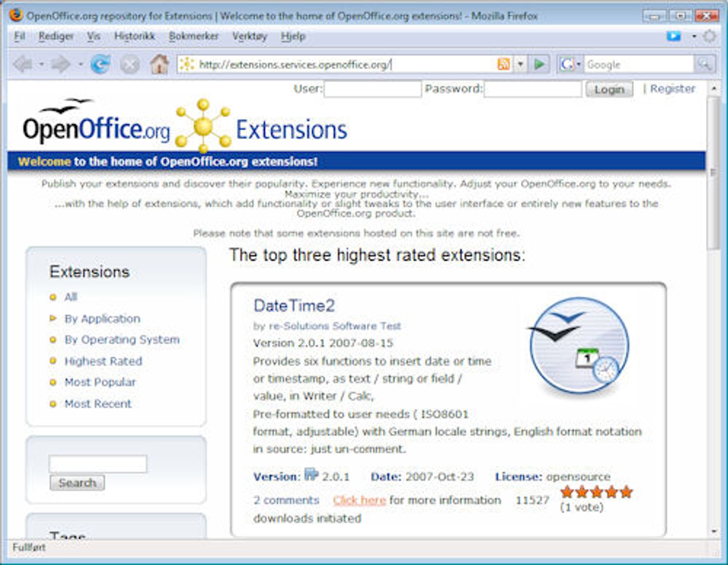
Task: Open the Bokmerker menu
Action: pos(194,36)
